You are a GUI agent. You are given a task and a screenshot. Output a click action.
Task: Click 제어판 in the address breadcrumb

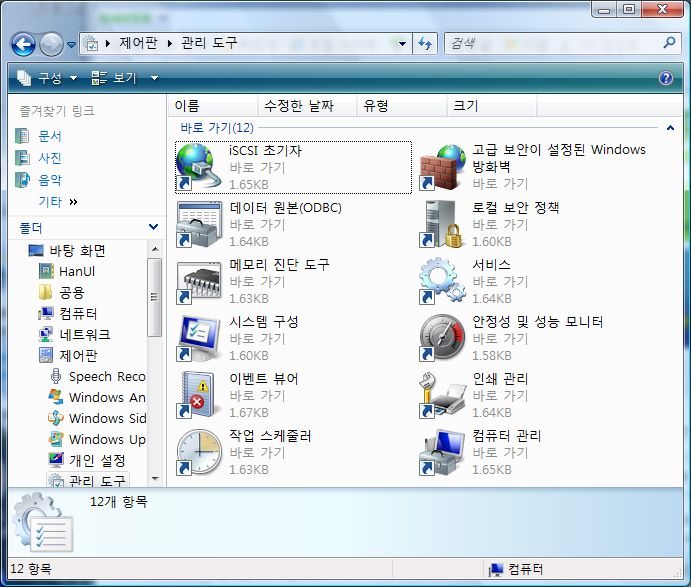pos(138,43)
